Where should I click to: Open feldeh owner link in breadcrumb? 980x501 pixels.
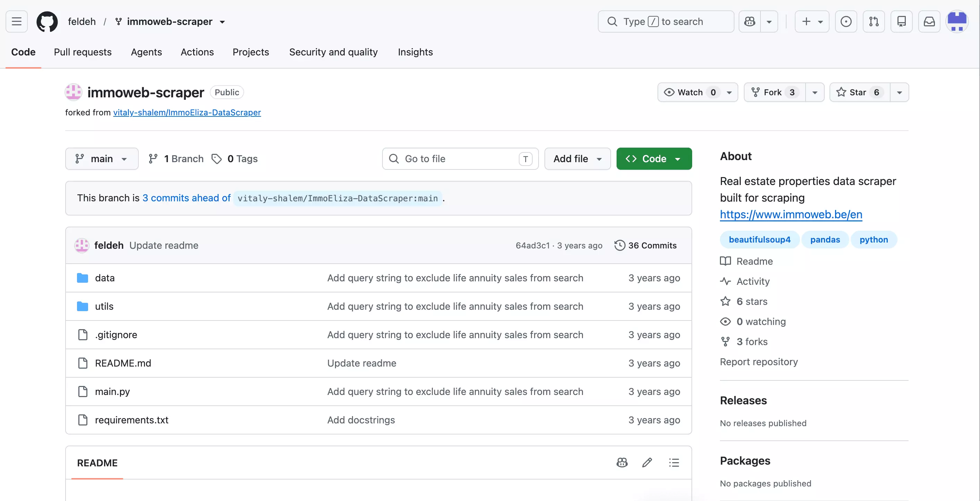pyautogui.click(x=82, y=22)
